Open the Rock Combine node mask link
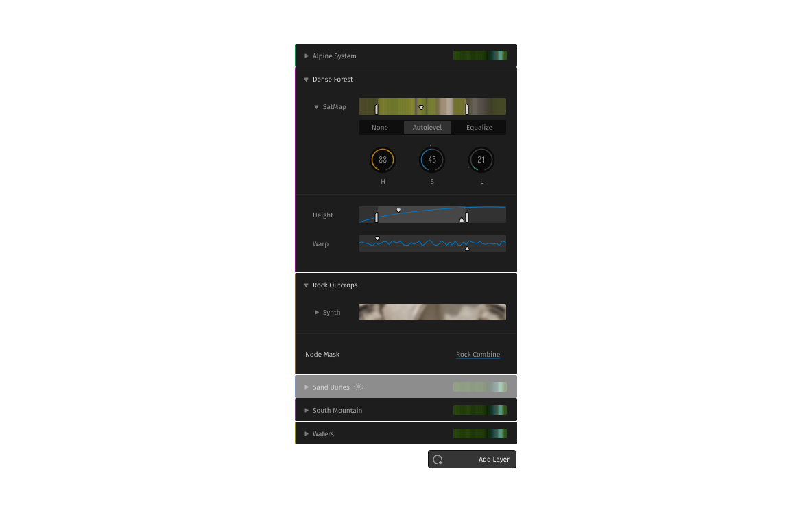 [x=478, y=355]
